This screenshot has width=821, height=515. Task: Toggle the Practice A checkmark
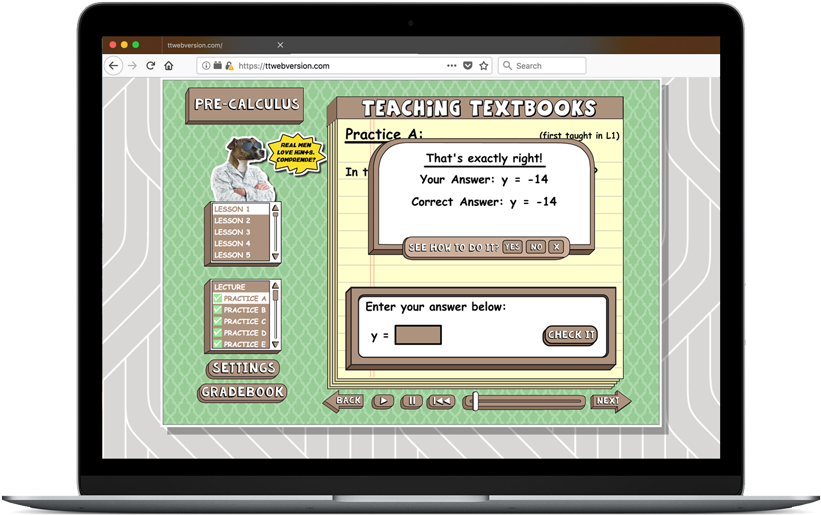(x=217, y=299)
